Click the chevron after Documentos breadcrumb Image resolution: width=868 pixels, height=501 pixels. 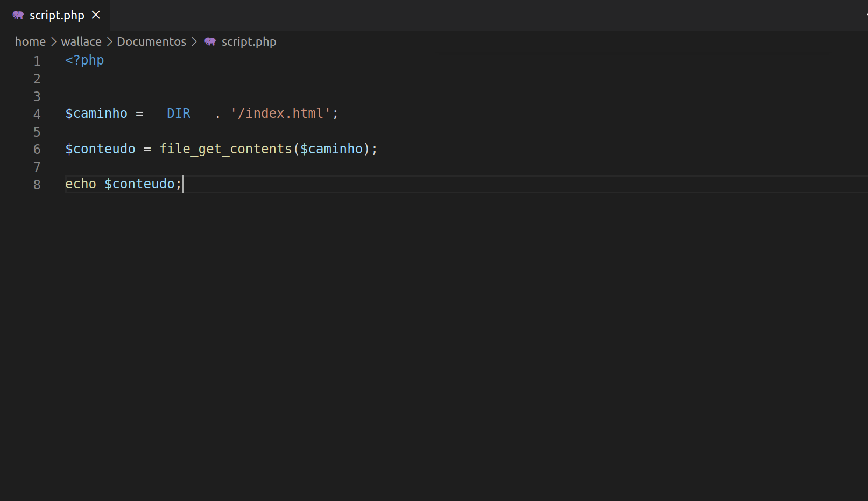click(194, 41)
